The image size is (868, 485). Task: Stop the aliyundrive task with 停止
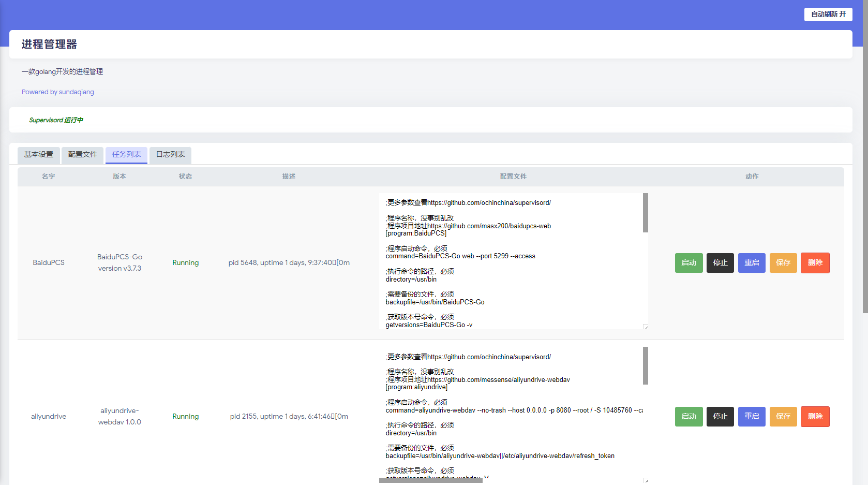pyautogui.click(x=720, y=417)
